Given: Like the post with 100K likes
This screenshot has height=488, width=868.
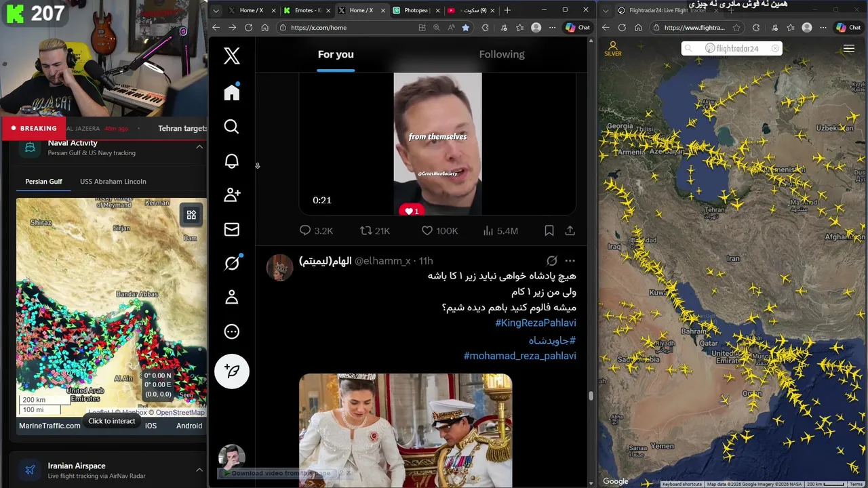Looking at the screenshot, I should tap(439, 231).
